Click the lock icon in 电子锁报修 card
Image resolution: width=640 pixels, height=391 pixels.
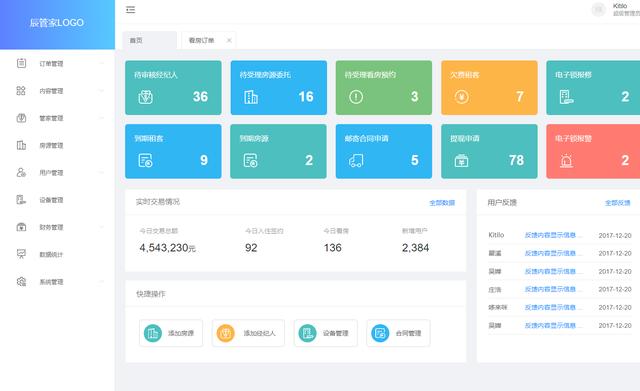566,97
